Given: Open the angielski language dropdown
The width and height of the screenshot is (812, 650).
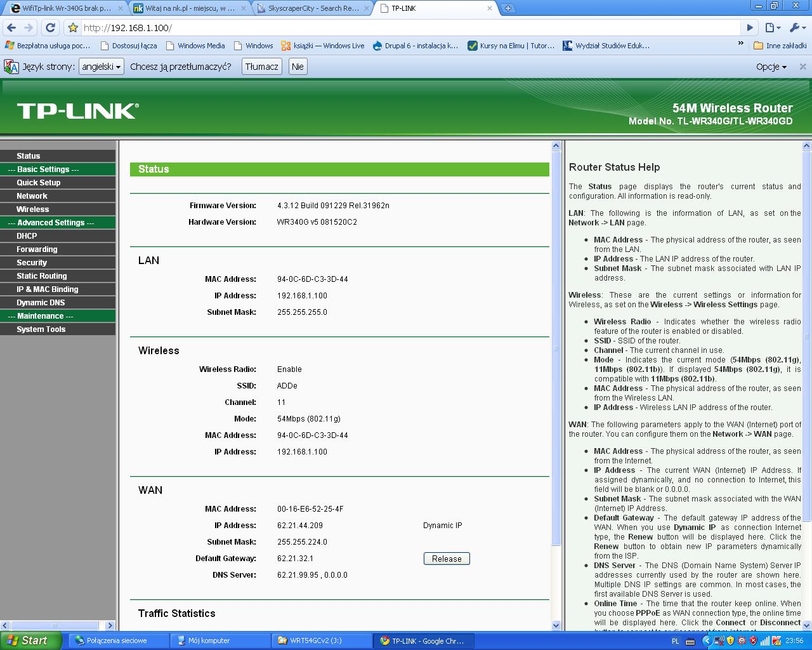Looking at the screenshot, I should tap(101, 67).
